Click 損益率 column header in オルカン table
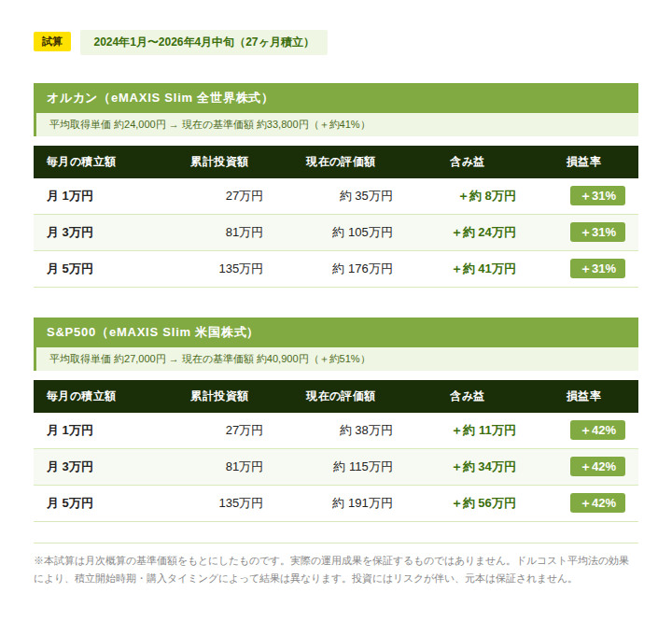The width and height of the screenshot is (672, 621). (583, 162)
